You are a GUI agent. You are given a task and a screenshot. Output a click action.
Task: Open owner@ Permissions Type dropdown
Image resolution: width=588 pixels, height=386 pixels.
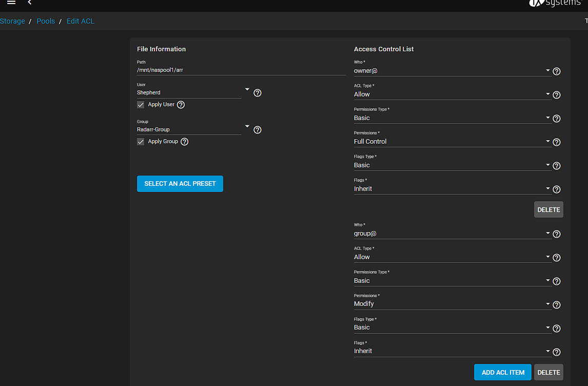(452, 118)
